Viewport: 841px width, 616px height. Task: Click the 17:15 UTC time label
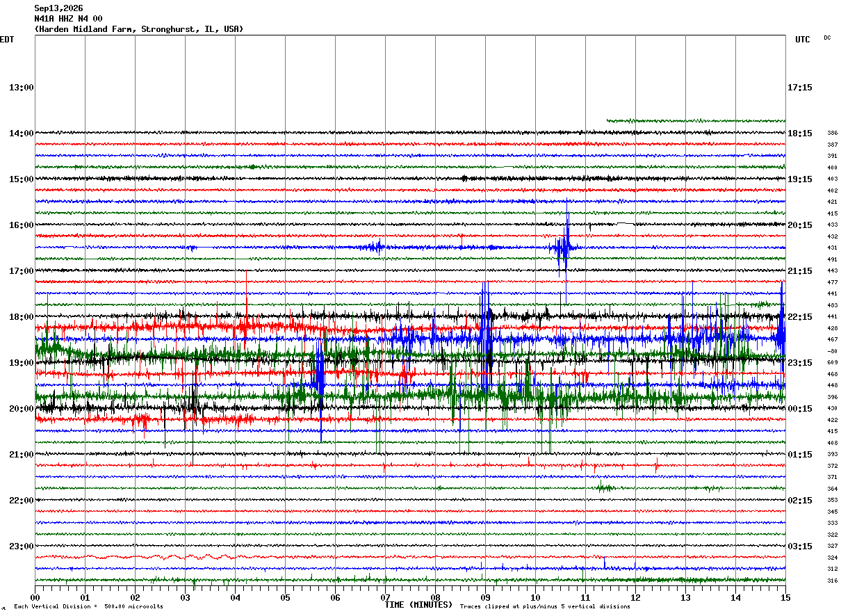800,88
